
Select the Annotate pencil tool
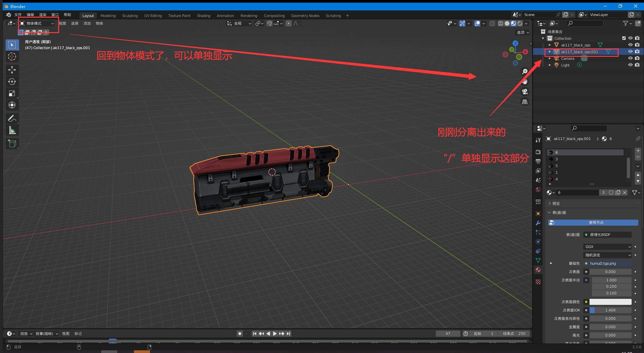pos(12,118)
